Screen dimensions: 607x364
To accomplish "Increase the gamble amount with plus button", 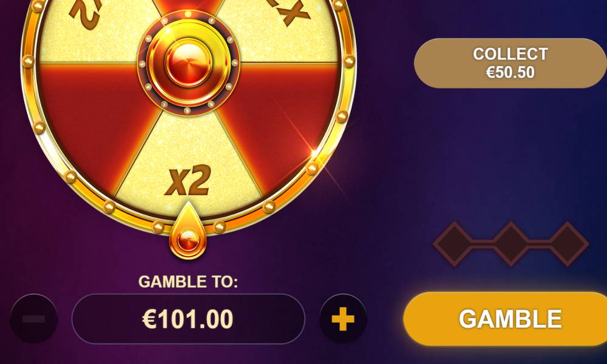I will 343,318.
